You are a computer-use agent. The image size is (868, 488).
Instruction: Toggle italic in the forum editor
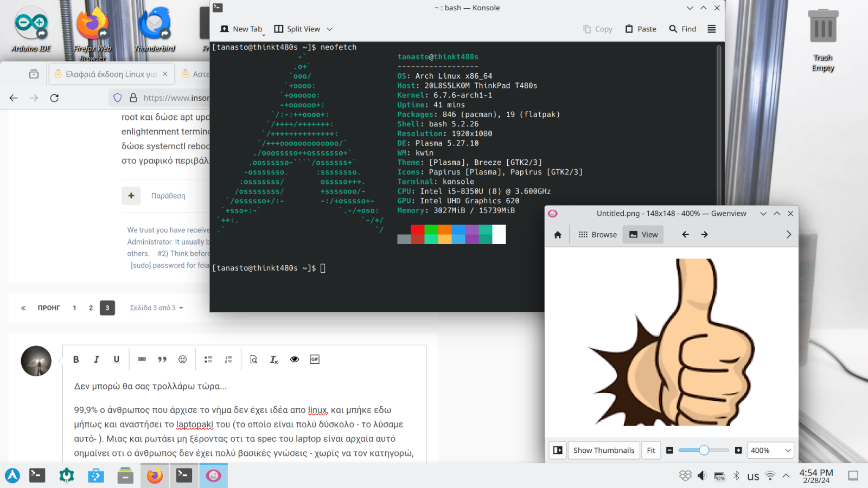click(x=96, y=359)
